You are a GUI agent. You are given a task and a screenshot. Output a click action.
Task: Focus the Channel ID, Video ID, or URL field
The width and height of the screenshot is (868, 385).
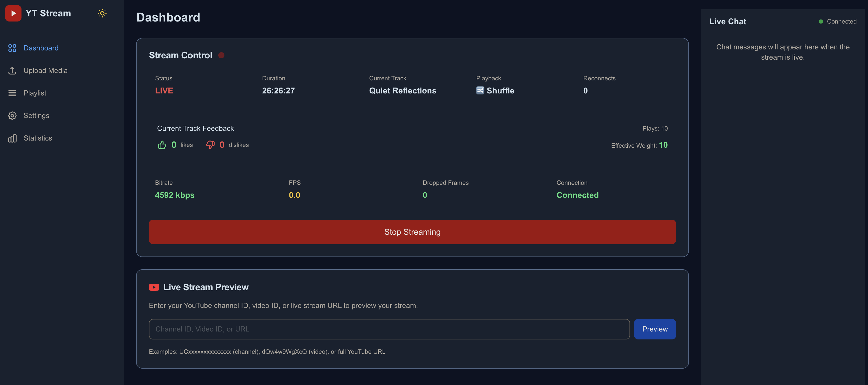coord(389,329)
